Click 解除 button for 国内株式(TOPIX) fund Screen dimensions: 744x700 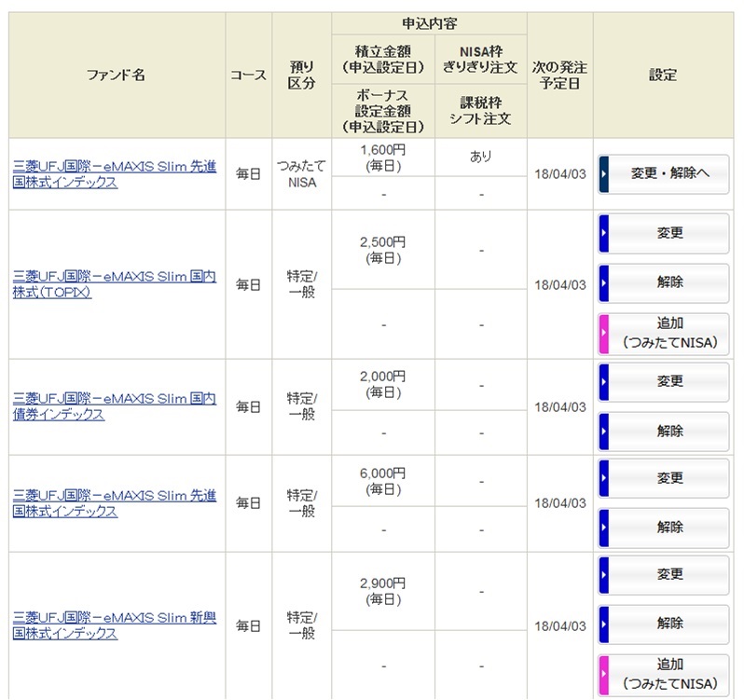pyautogui.click(x=663, y=283)
